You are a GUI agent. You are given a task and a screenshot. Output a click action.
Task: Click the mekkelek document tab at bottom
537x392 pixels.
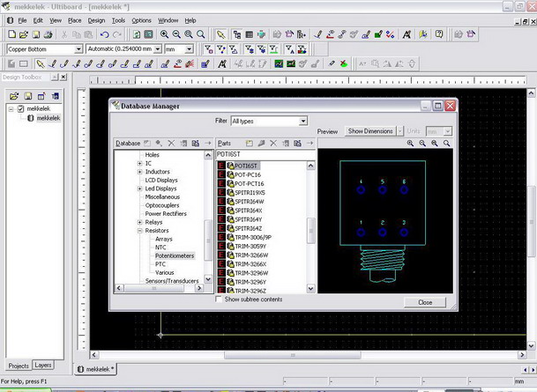[x=95, y=369]
